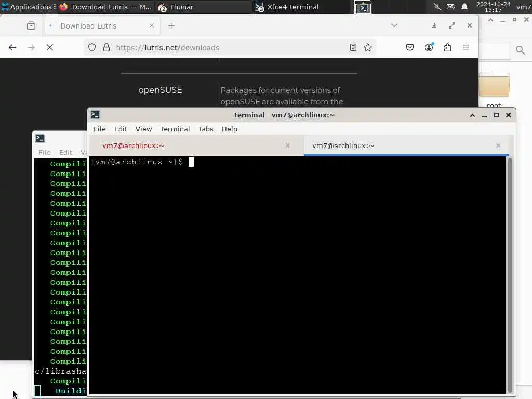The width and height of the screenshot is (532, 399).
Task: Click the Thunar search magnifier icon
Action: click(x=520, y=50)
